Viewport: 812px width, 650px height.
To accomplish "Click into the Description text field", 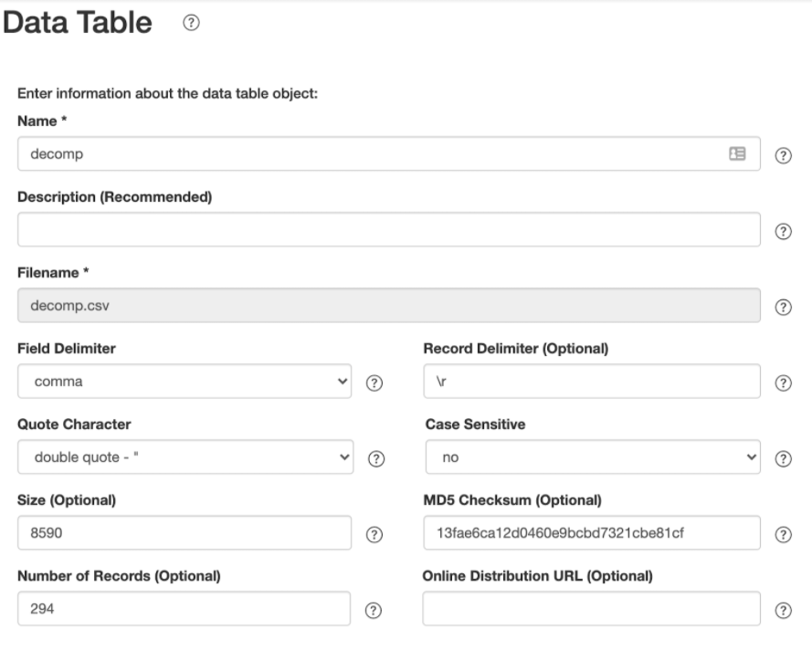I will click(389, 229).
